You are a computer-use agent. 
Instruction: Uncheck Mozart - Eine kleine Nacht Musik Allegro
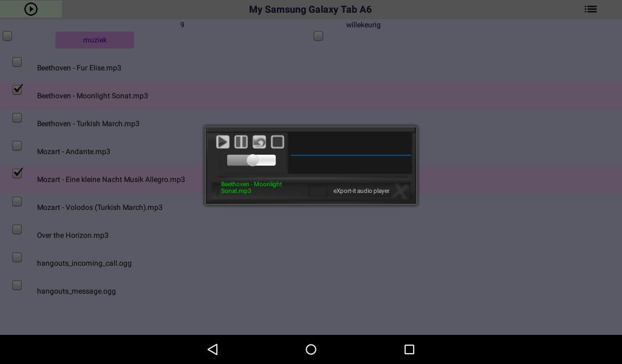(17, 173)
